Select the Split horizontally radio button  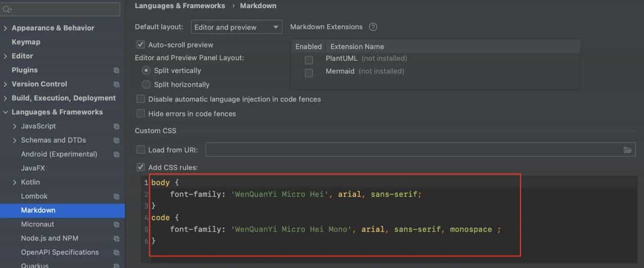pyautogui.click(x=146, y=85)
